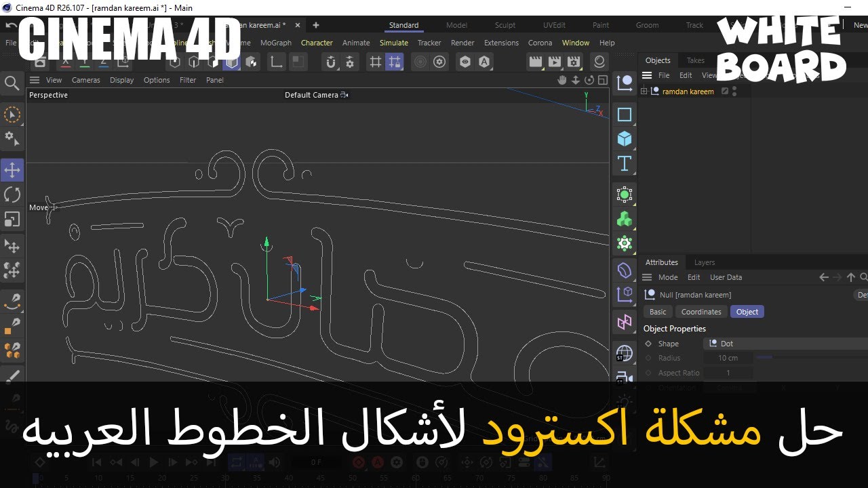
Task: Add new project tab with plus
Action: 315,25
